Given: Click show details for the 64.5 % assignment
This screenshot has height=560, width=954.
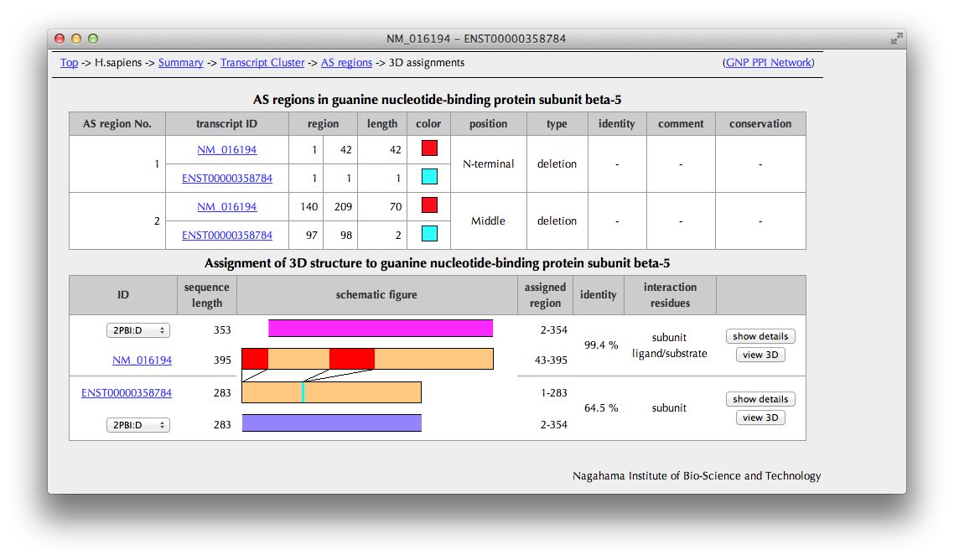Looking at the screenshot, I should (x=760, y=399).
